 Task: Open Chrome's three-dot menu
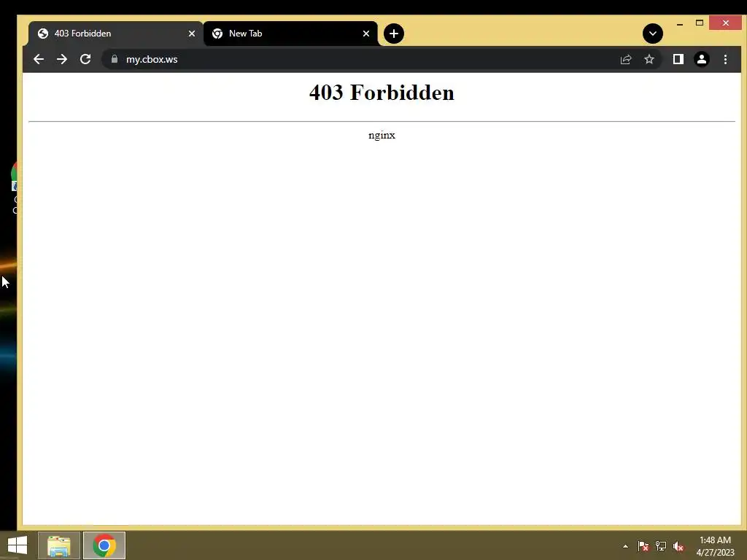coord(725,59)
